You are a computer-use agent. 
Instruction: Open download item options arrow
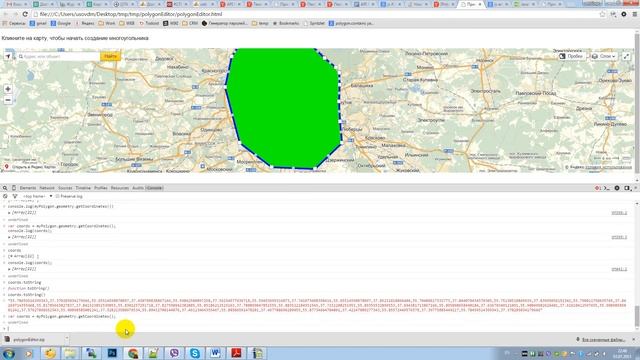[x=66, y=339]
